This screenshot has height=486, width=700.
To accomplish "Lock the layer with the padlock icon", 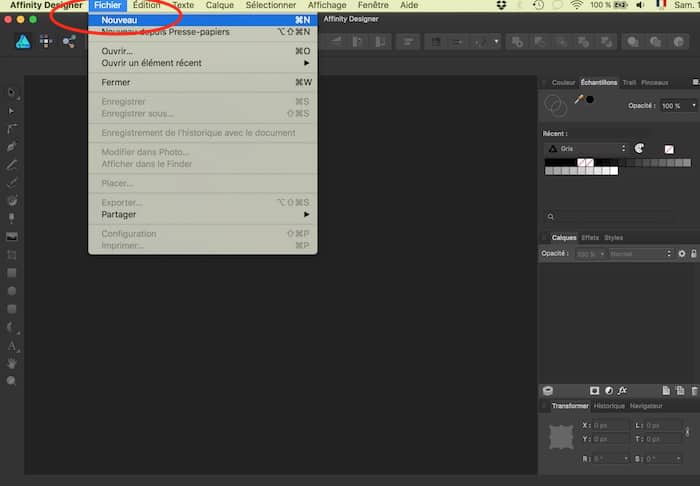I will (694, 253).
